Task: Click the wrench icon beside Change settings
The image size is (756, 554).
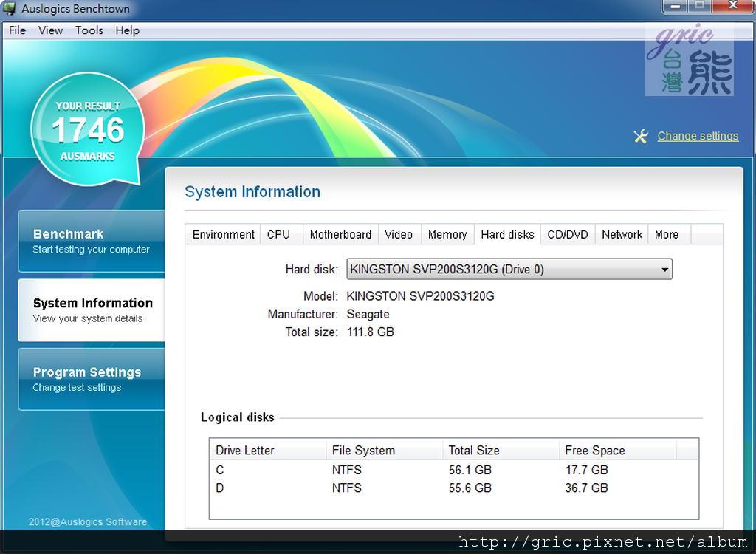Action: coord(641,137)
